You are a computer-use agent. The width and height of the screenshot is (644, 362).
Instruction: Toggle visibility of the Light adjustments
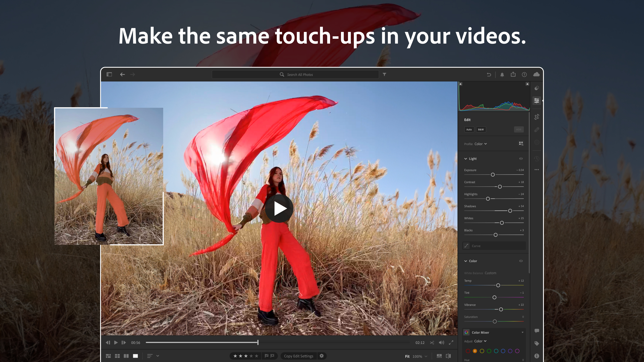(x=521, y=158)
